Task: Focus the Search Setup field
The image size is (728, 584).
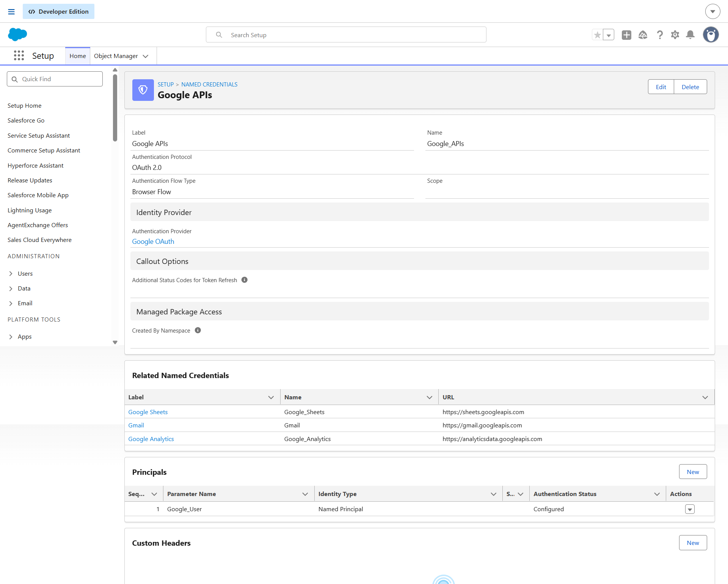Action: click(346, 35)
